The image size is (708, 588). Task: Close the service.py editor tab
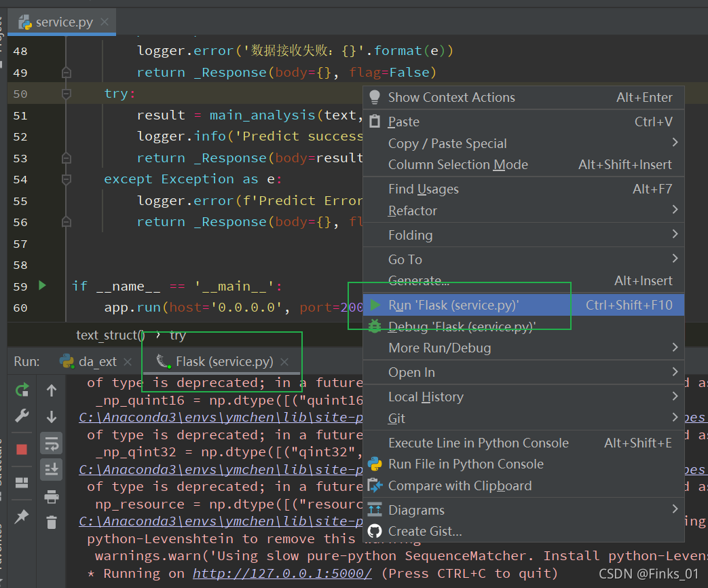tap(105, 22)
